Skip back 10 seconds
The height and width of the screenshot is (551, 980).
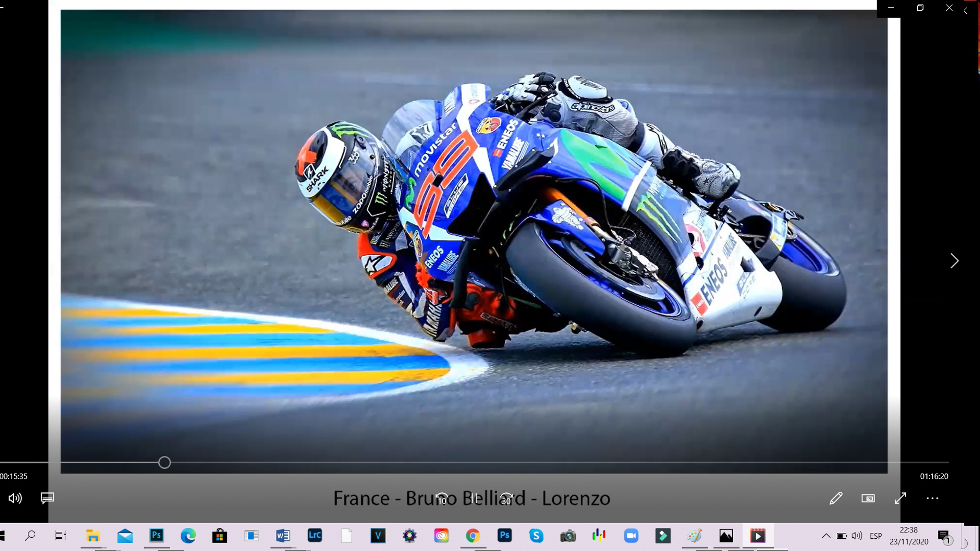coord(442,499)
